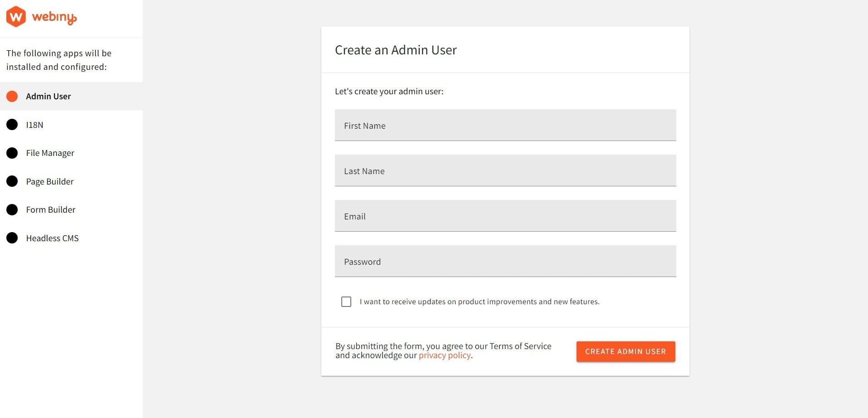868x418 pixels.
Task: Click the Webiny hexagon logo icon
Action: [16, 17]
